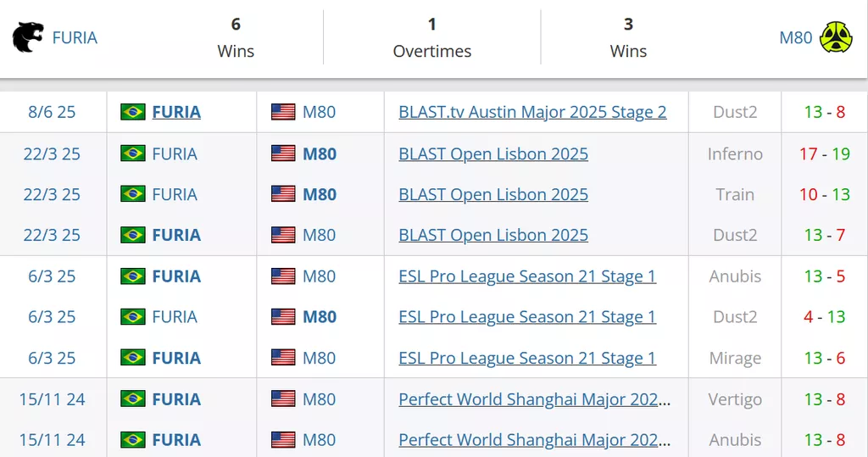Click the 4 - 13 Dust2 score

[824, 317]
